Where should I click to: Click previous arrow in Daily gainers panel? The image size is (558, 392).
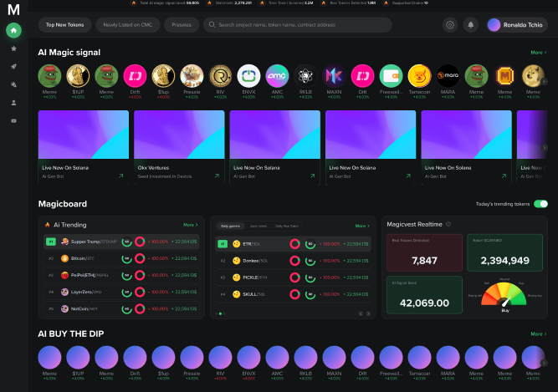(x=361, y=313)
